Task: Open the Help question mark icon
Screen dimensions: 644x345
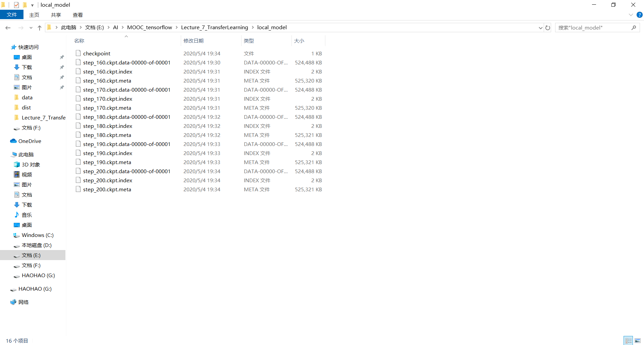Action: pyautogui.click(x=639, y=15)
